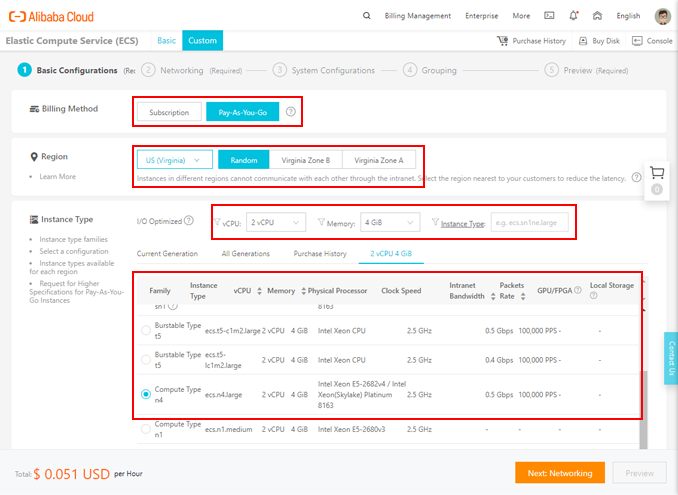Open Billing Method help question mark
Viewport: 678px width, 495px height.
[291, 112]
